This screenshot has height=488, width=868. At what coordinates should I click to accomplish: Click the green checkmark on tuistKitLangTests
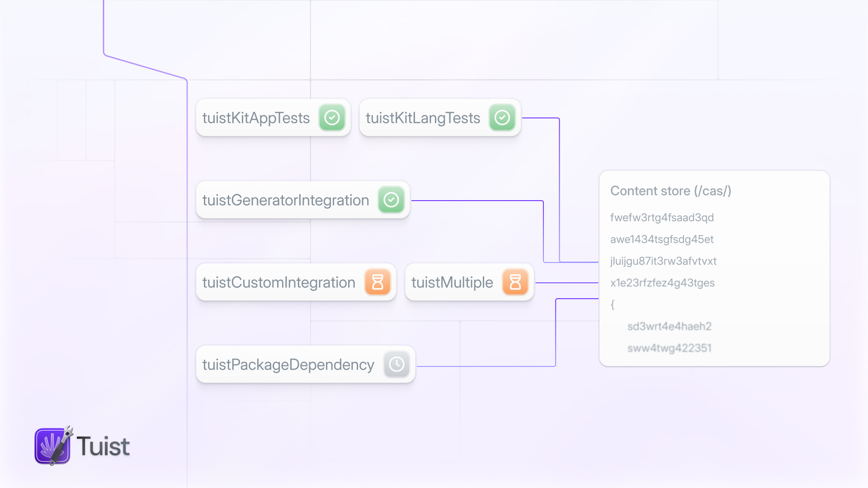click(x=502, y=117)
